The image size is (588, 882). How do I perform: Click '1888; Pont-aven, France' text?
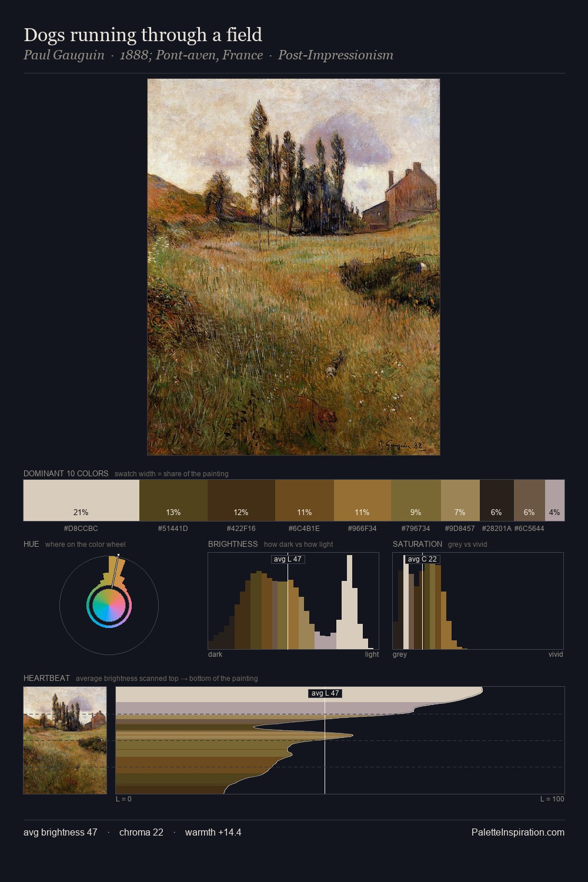coord(191,55)
